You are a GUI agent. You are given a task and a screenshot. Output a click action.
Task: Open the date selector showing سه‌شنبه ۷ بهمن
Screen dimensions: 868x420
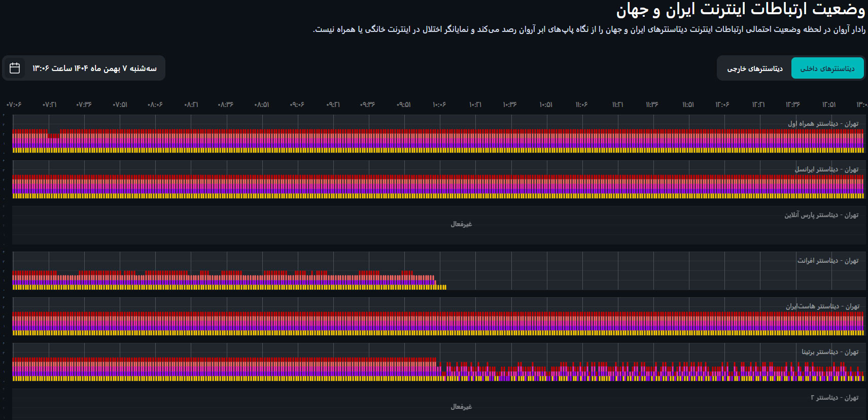coord(94,68)
